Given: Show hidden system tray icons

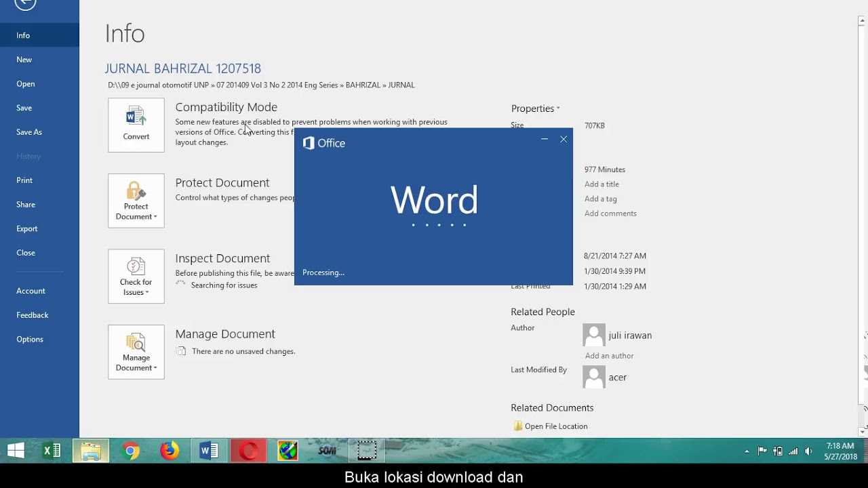Looking at the screenshot, I should [747, 451].
